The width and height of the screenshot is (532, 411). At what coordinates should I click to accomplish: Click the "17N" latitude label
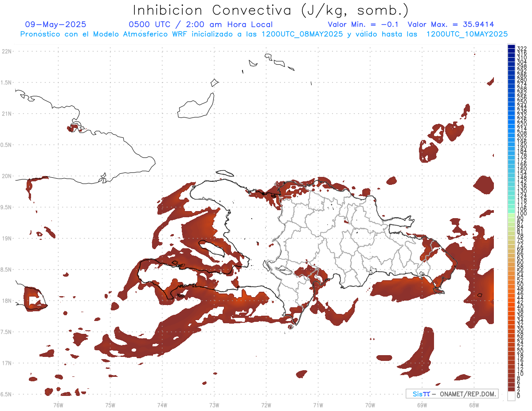[x=6, y=363]
